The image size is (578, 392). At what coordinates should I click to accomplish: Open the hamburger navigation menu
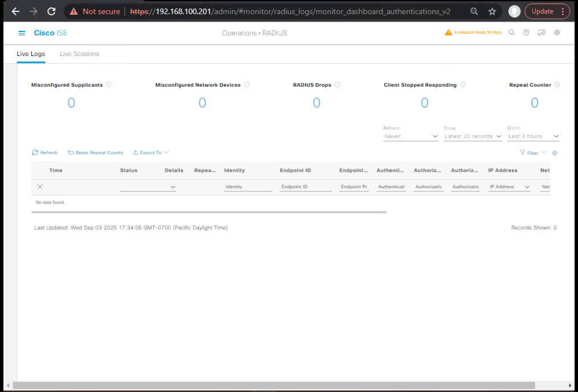click(x=22, y=33)
